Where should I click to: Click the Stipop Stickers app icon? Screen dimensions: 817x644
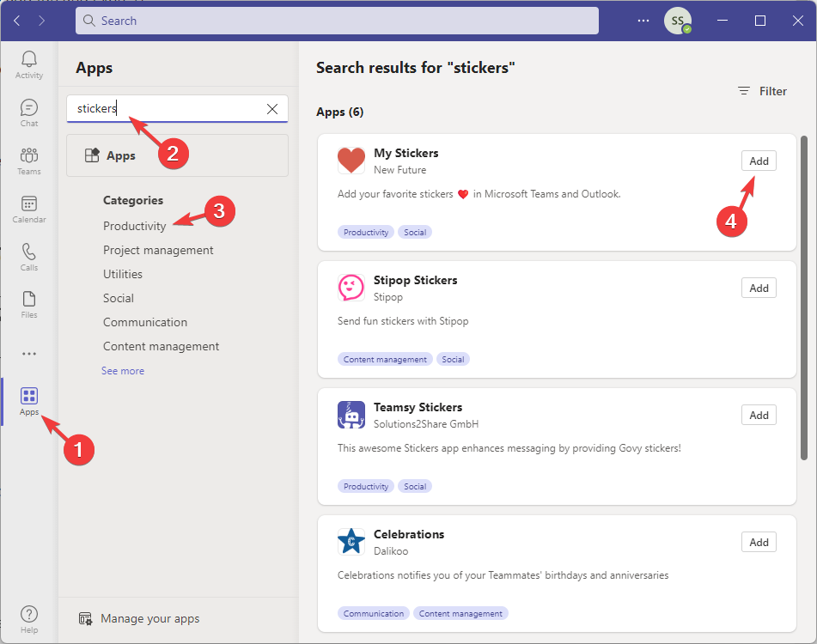(x=351, y=288)
